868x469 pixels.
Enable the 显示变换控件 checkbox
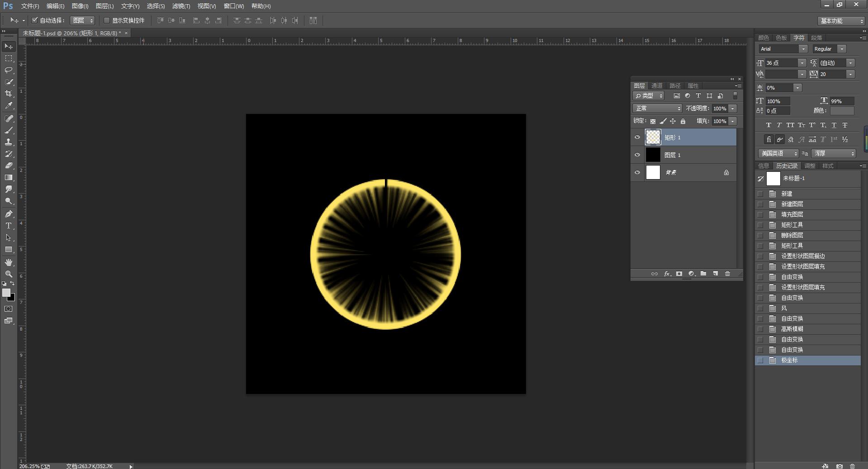click(x=107, y=20)
